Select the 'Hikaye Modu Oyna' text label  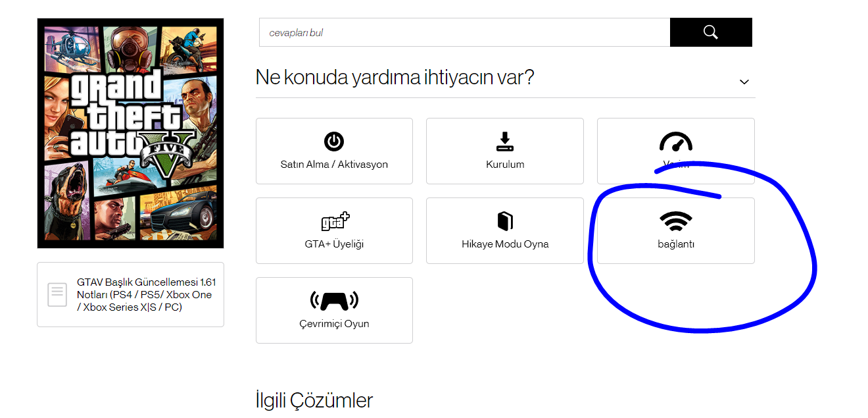point(505,244)
